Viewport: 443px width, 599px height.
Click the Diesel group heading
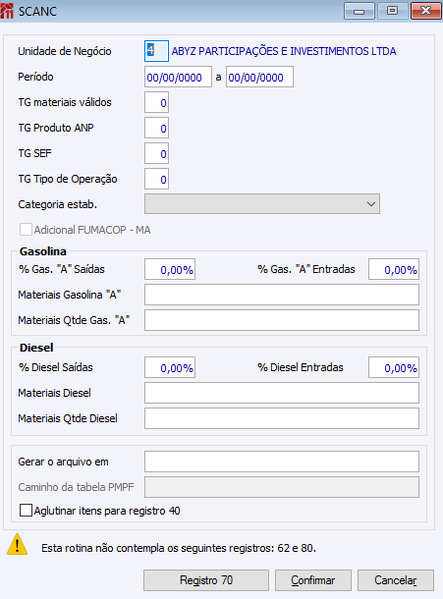(x=36, y=348)
